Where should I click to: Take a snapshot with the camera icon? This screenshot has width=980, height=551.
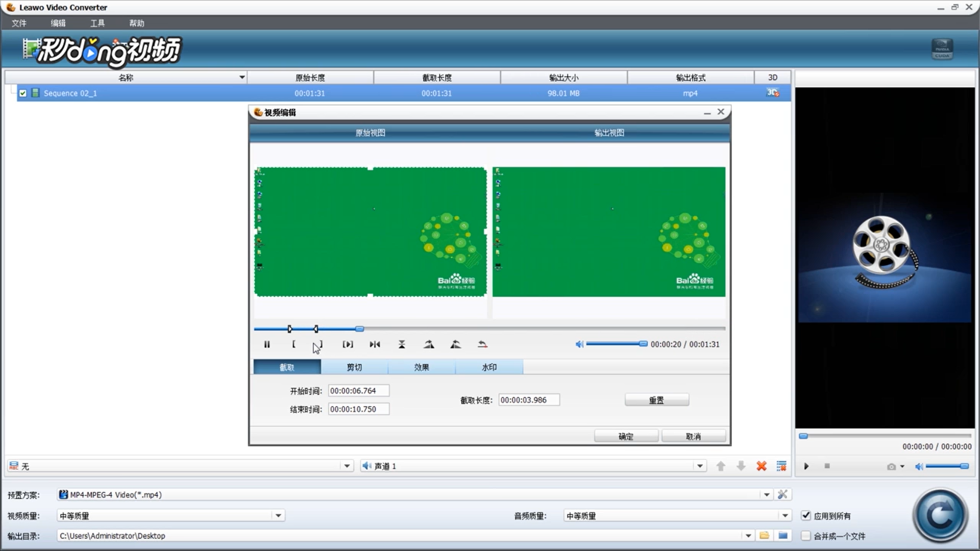click(x=891, y=466)
